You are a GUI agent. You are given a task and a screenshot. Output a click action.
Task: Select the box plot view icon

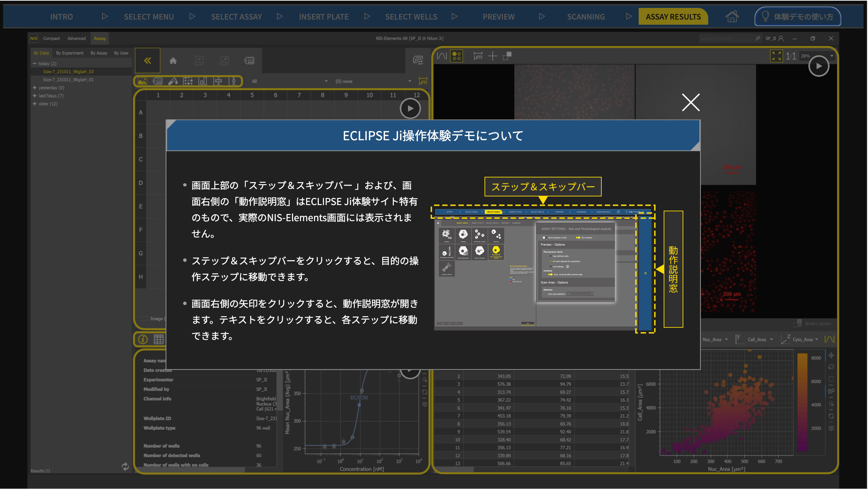tap(218, 81)
